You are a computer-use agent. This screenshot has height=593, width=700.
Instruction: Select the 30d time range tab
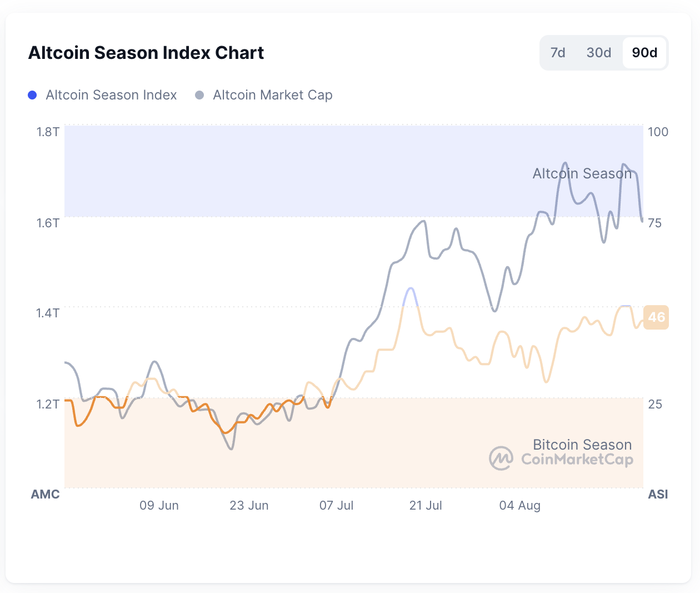point(598,53)
